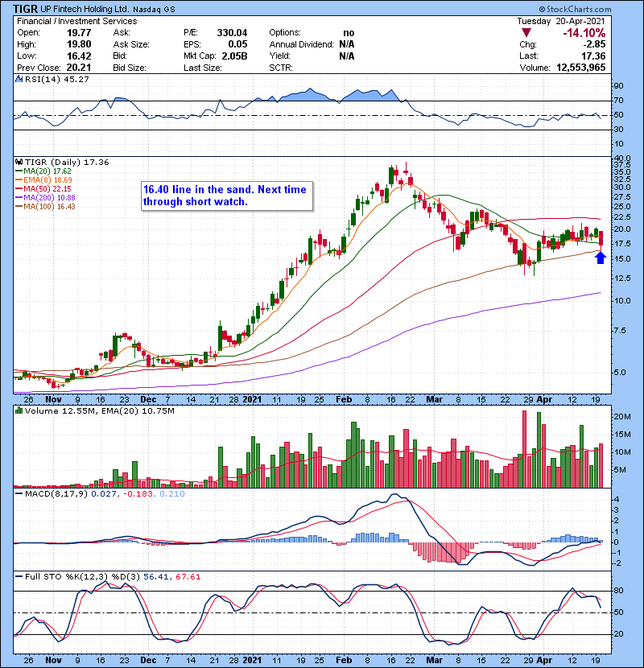Click the 16.40 line in the sand annotation
The height and width of the screenshot is (668, 644).
point(227,196)
